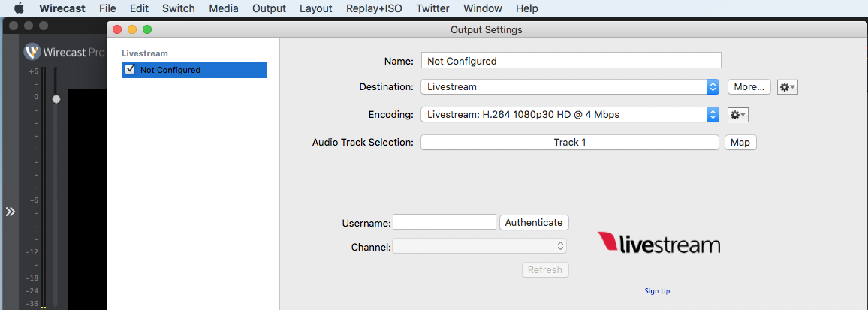The width and height of the screenshot is (868, 310).
Task: Expand the Channel dropdown
Action: tap(479, 246)
